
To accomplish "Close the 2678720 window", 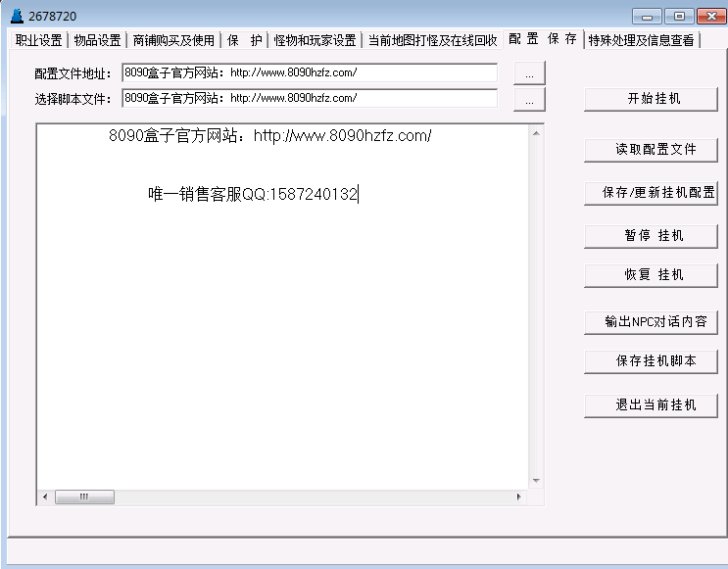I will pos(710,17).
